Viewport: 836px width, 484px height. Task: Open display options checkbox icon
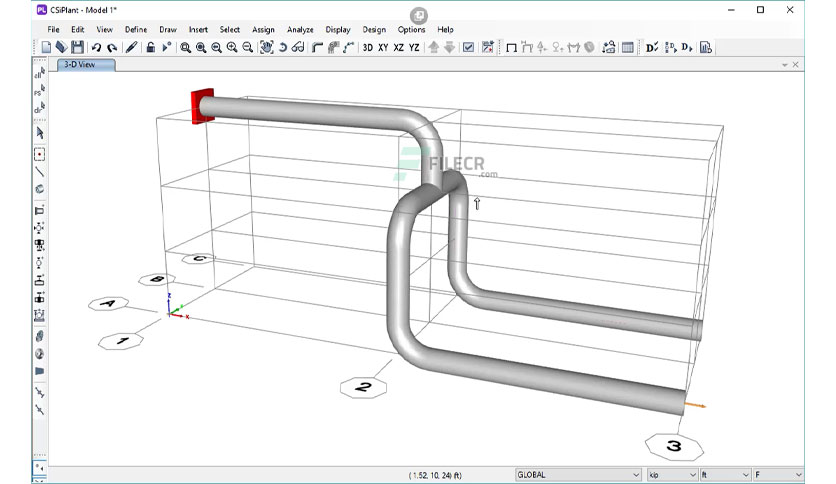(468, 47)
